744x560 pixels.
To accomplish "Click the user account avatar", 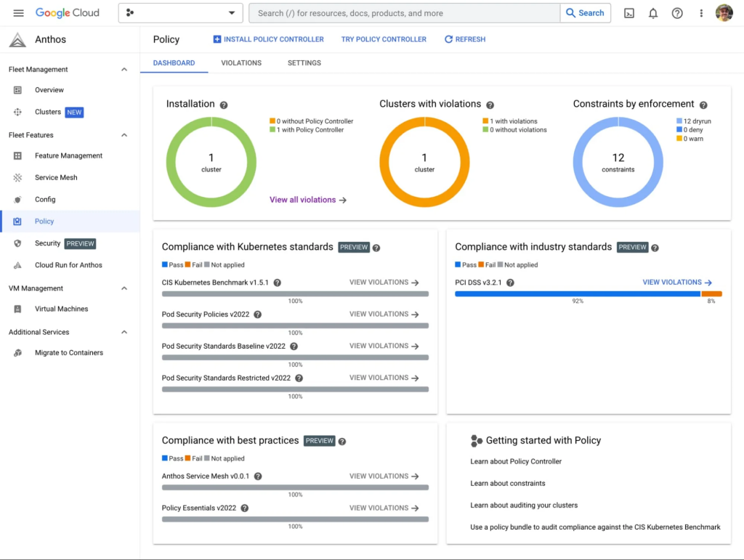I will tap(724, 13).
